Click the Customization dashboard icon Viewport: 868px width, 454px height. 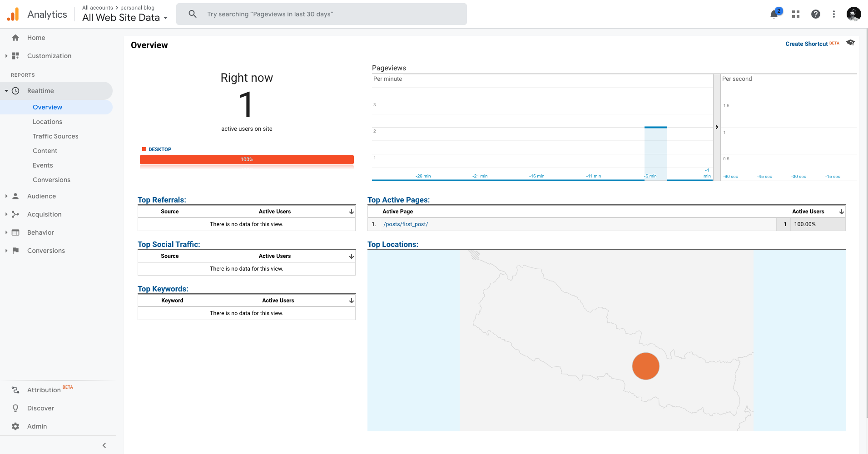coord(15,56)
